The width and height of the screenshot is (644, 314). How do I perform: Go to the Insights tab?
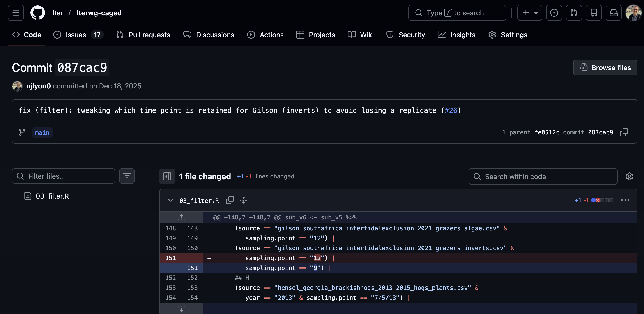click(x=456, y=35)
